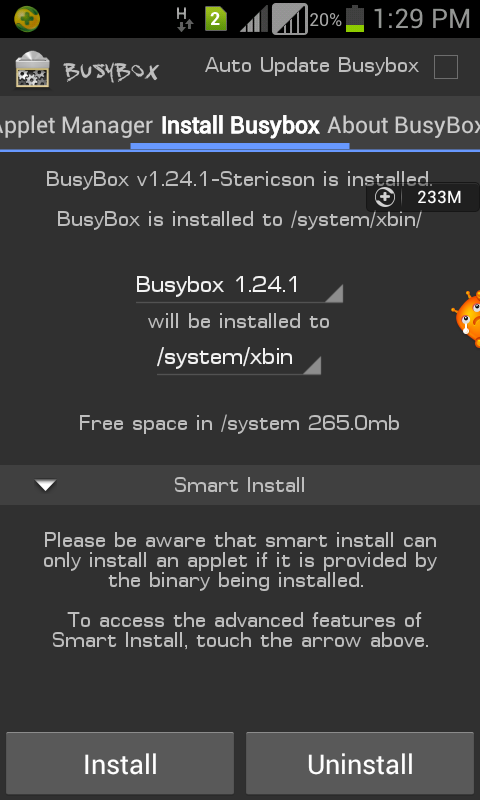
Task: Enable the Auto Update Busybox checkbox
Action: tap(445, 67)
